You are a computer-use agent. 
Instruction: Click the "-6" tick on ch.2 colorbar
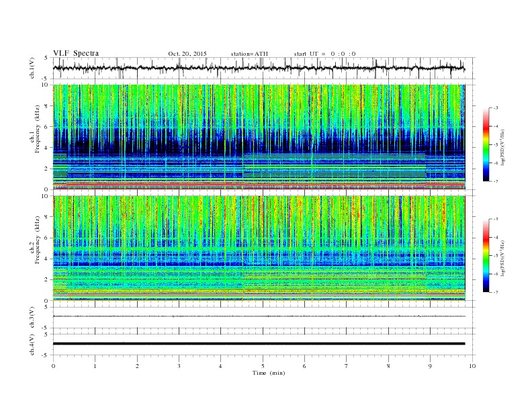point(496,274)
